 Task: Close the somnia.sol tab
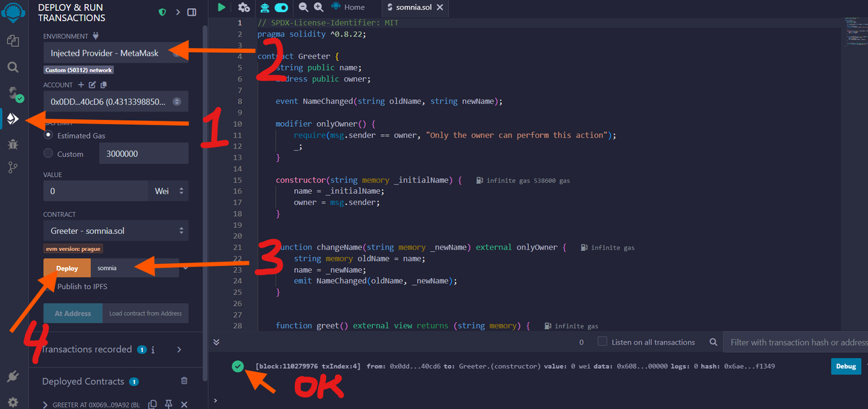tap(440, 7)
